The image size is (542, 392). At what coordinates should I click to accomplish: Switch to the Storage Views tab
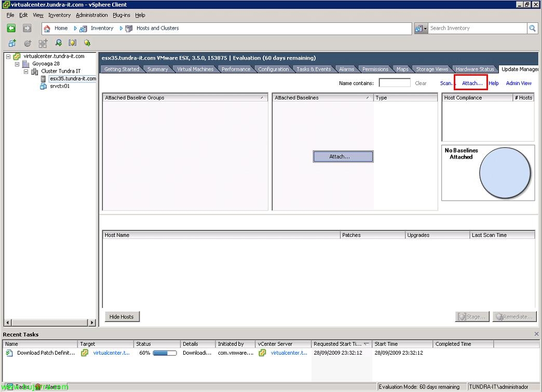432,69
